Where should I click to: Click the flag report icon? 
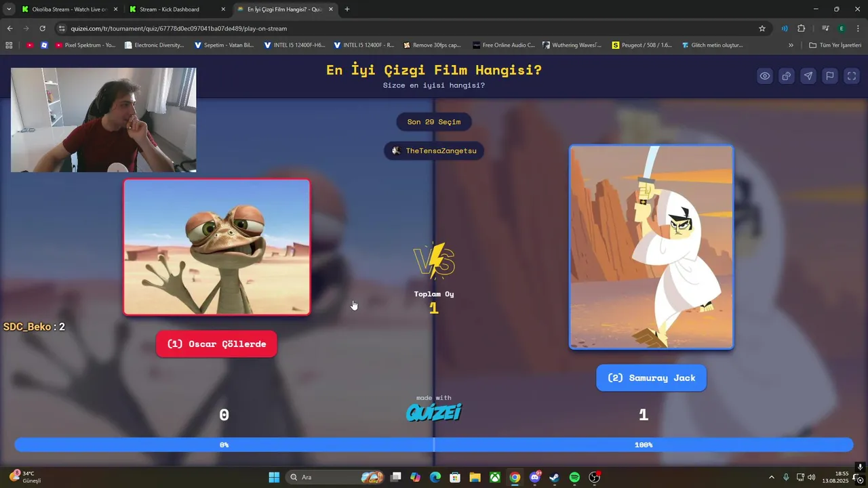(829, 76)
